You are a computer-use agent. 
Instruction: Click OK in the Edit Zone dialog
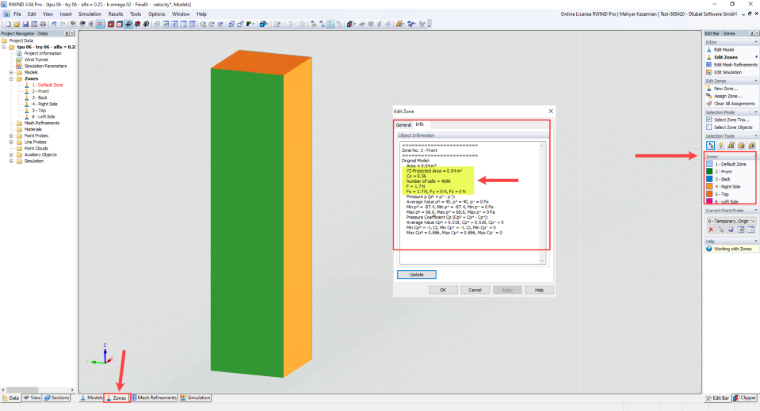point(443,290)
